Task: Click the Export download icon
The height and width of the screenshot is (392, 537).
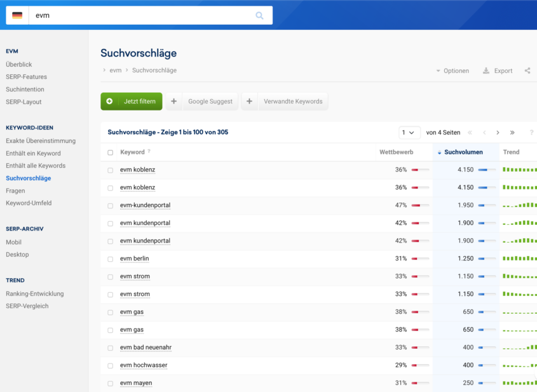Action: point(486,71)
